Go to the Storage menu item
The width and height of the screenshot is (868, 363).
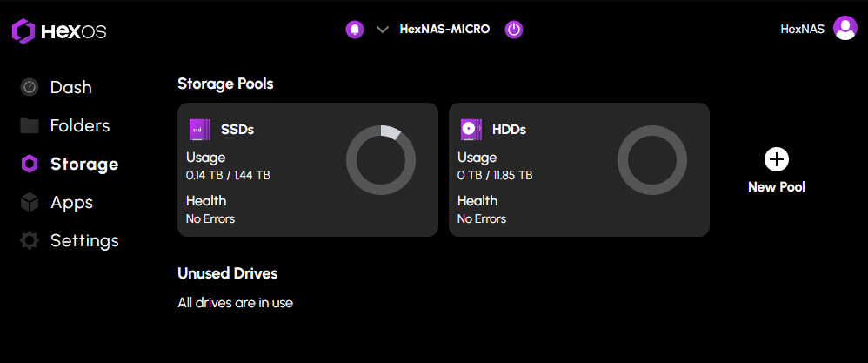pos(83,164)
